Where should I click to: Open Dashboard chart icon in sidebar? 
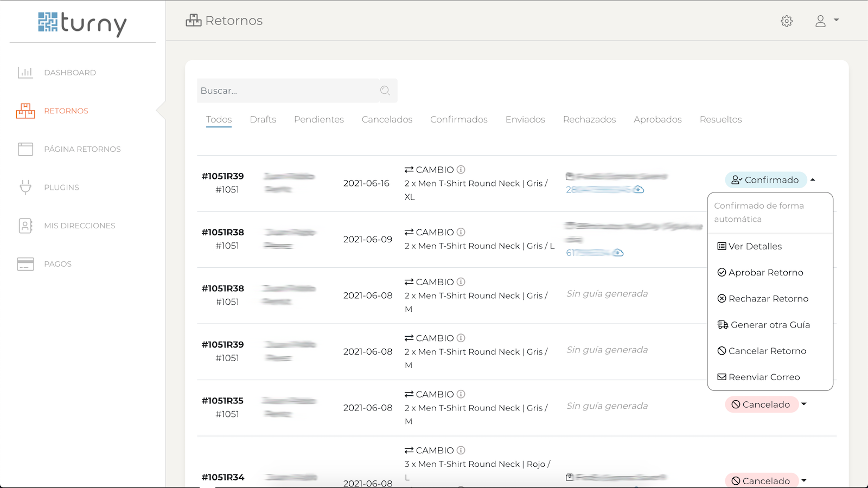coord(25,73)
